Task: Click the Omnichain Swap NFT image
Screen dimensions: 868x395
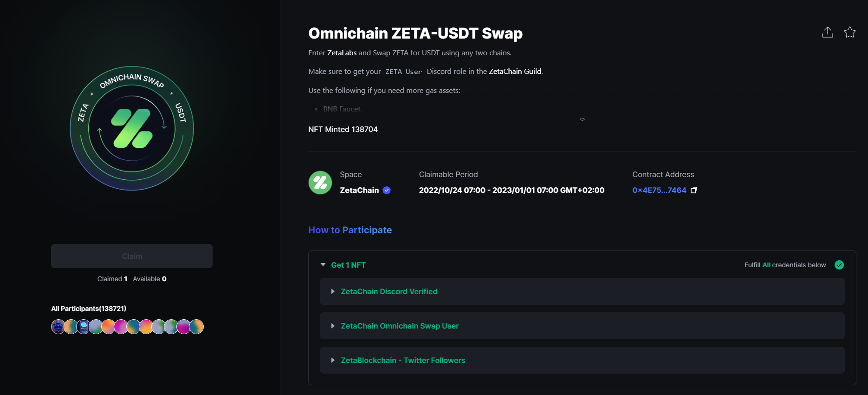Action: pyautogui.click(x=132, y=128)
